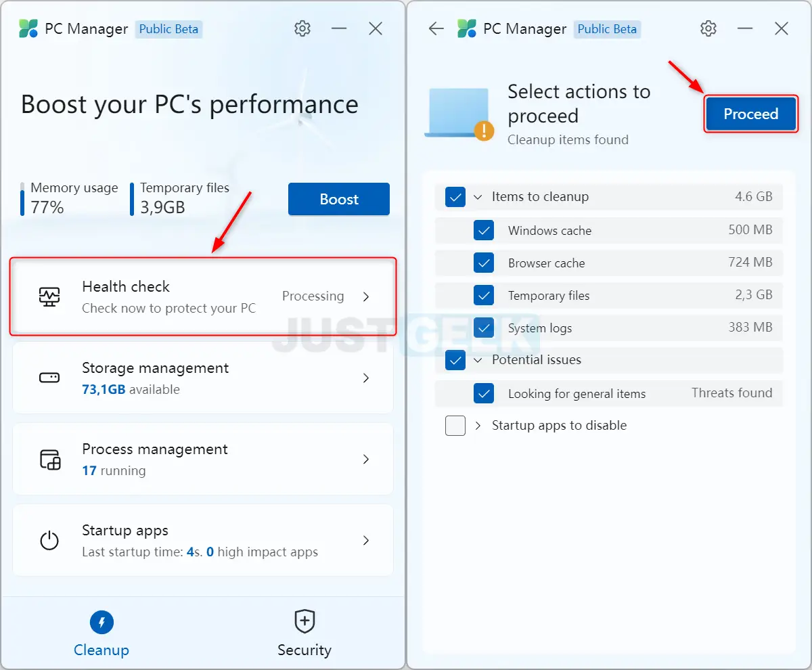
Task: Click the Processing status text
Action: click(x=313, y=296)
